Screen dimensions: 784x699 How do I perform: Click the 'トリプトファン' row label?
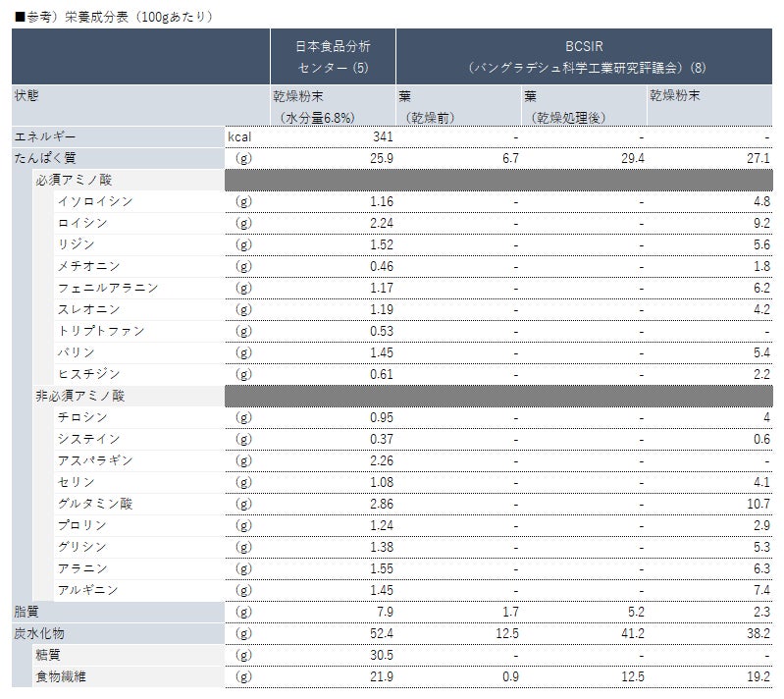pos(101,331)
